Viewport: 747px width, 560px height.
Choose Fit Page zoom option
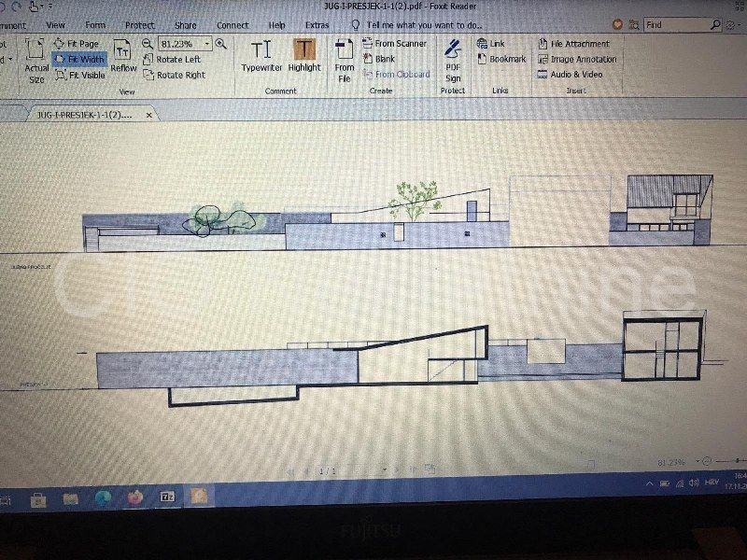77,44
